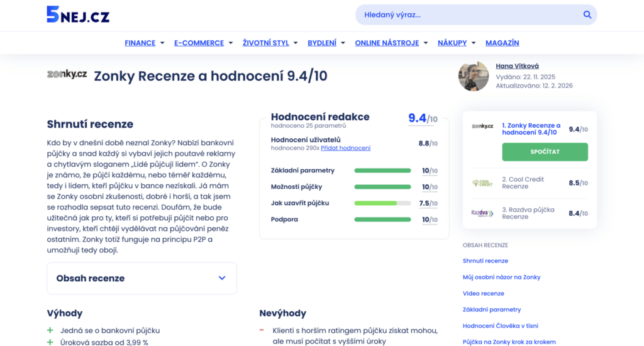The image size is (644, 346).
Task: Open the FINANCE dropdown arrow
Action: coord(162,43)
